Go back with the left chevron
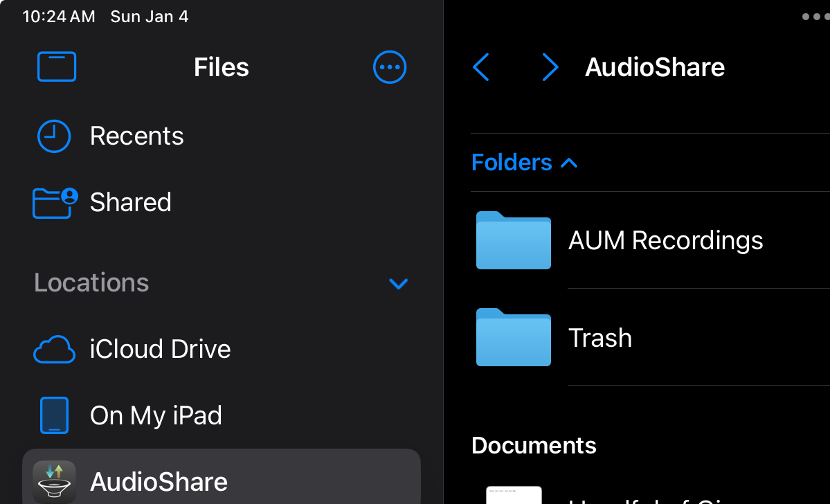This screenshot has width=830, height=504. pyautogui.click(x=480, y=67)
